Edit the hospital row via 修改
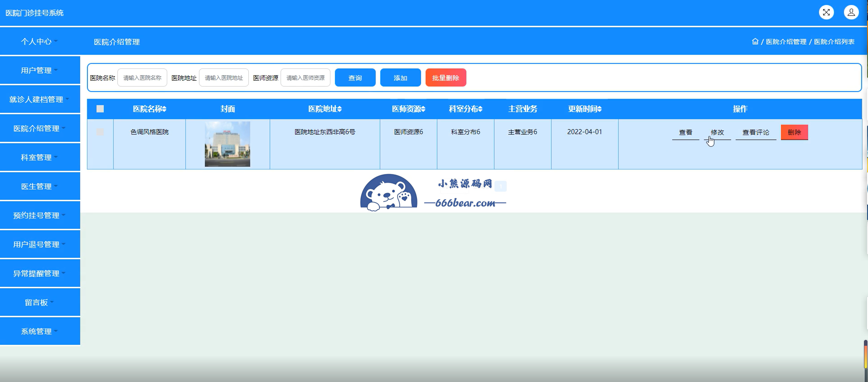The image size is (868, 382). tap(718, 132)
